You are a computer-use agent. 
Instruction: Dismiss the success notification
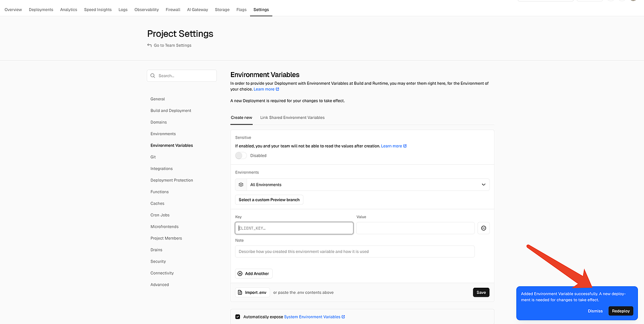click(x=595, y=311)
